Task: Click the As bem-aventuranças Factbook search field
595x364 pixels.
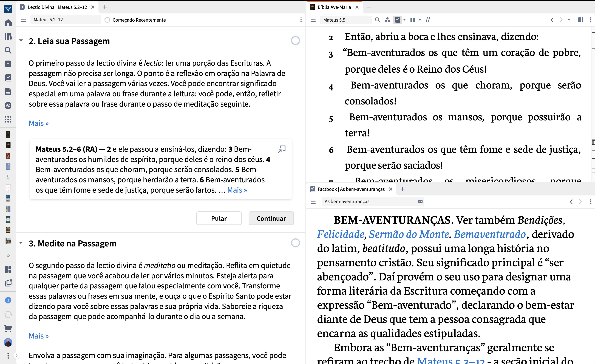Action: pos(373,201)
